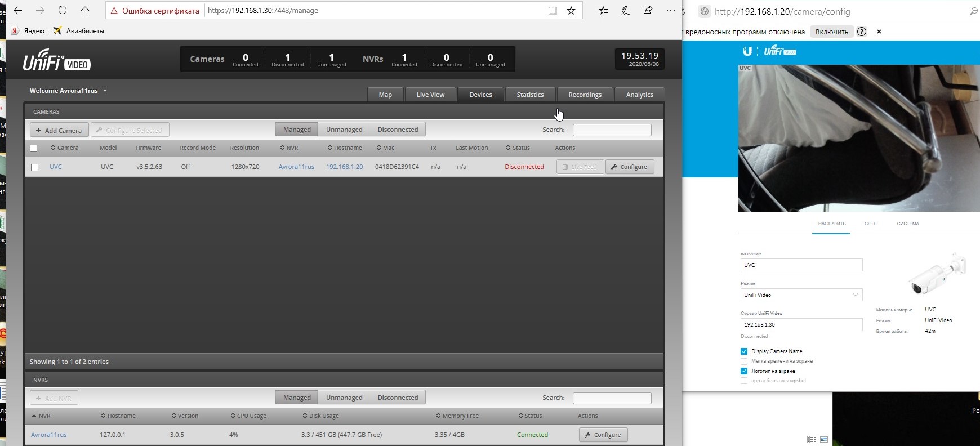Share this page using share icon

point(648,10)
